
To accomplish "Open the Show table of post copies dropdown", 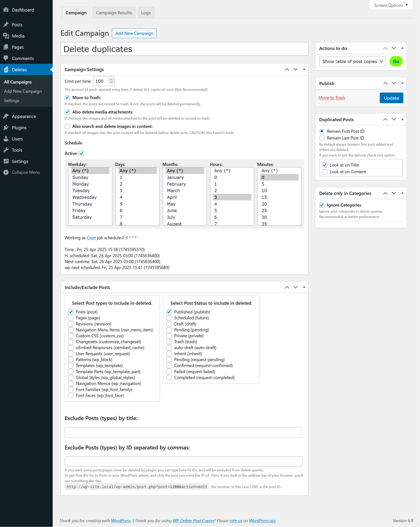I will [x=352, y=61].
